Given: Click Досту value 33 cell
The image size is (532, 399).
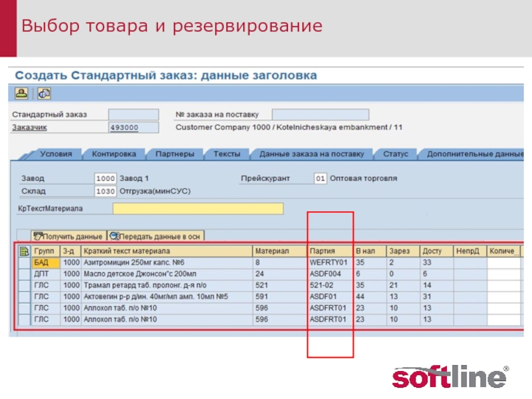Looking at the screenshot, I should point(436,263).
